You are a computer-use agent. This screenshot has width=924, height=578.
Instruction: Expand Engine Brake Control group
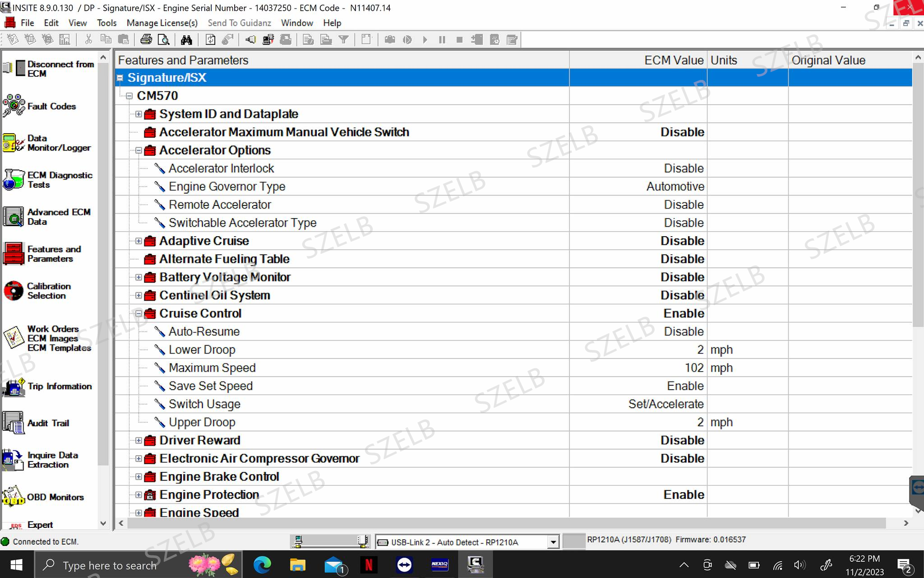pos(139,476)
